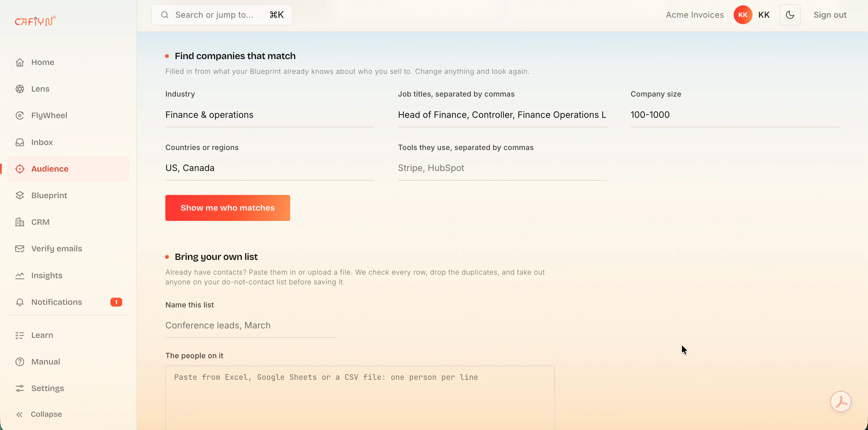Go to FlyWheel section
The image size is (868, 430).
point(68,115)
